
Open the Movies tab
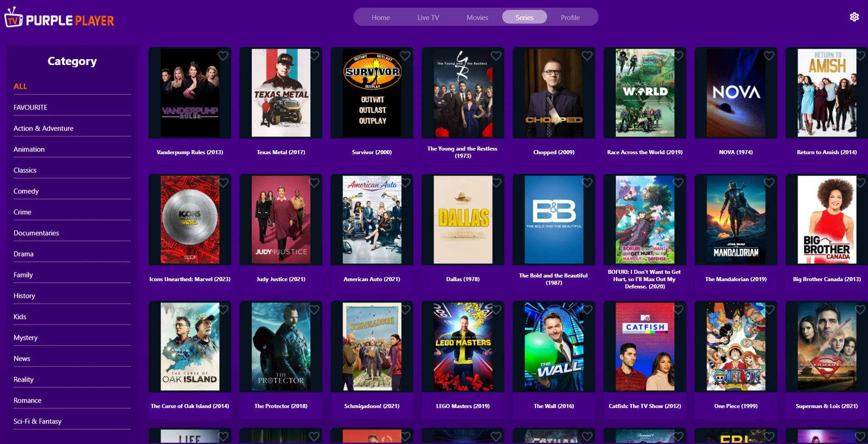pyautogui.click(x=477, y=17)
